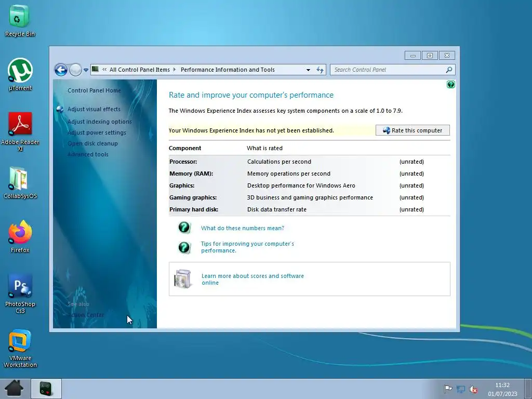
Task: Launch µTorrent from the desktop
Action: pyautogui.click(x=20, y=75)
